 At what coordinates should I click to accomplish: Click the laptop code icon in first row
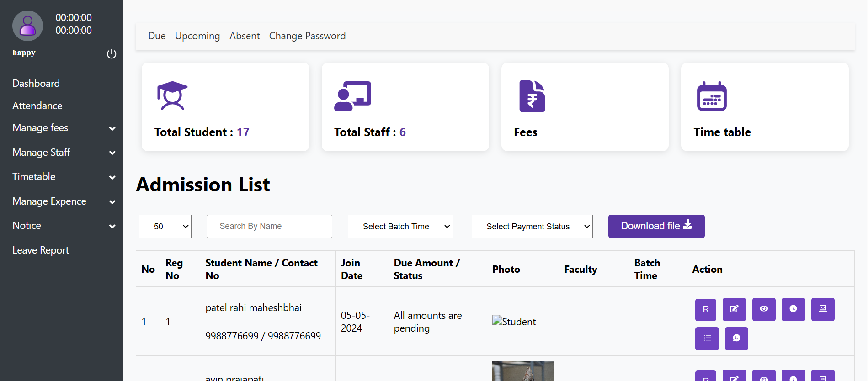(822, 309)
